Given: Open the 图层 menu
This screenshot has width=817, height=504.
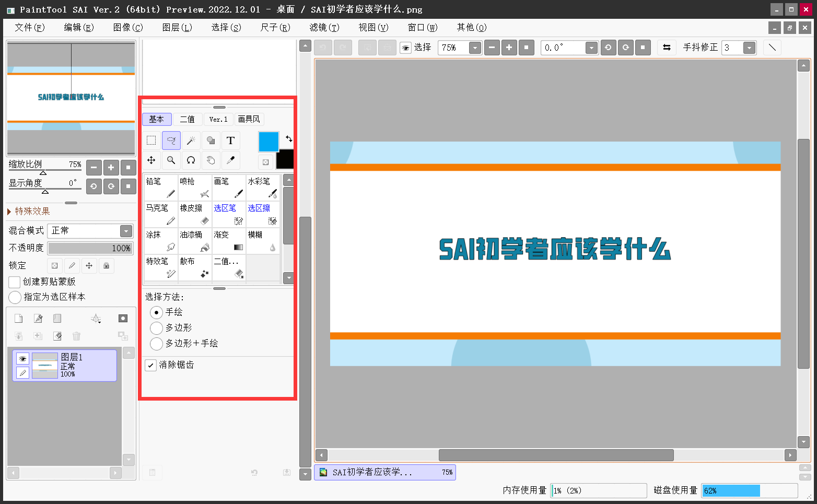Looking at the screenshot, I should tap(177, 28).
